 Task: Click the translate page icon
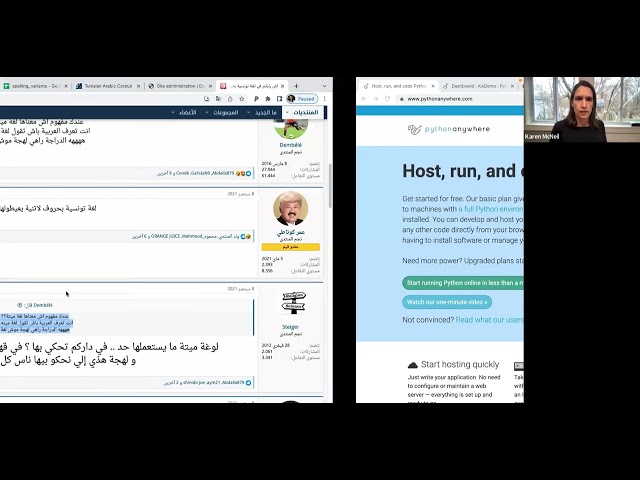218,99
